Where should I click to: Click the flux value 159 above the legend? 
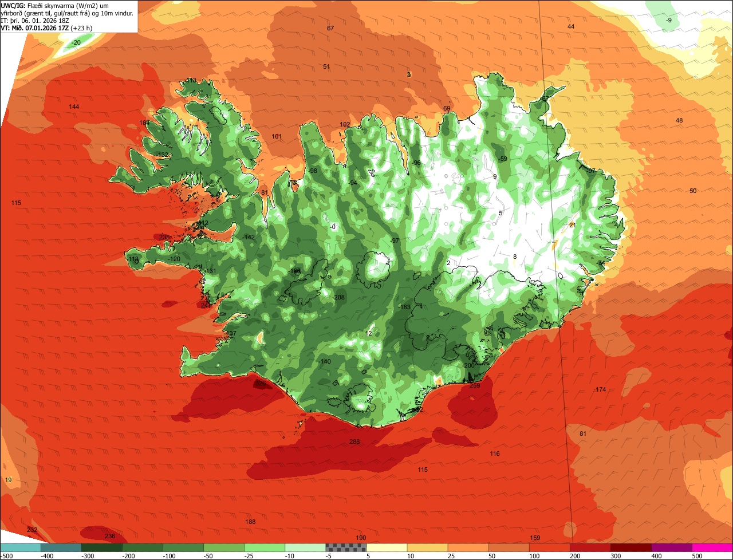pos(535,538)
